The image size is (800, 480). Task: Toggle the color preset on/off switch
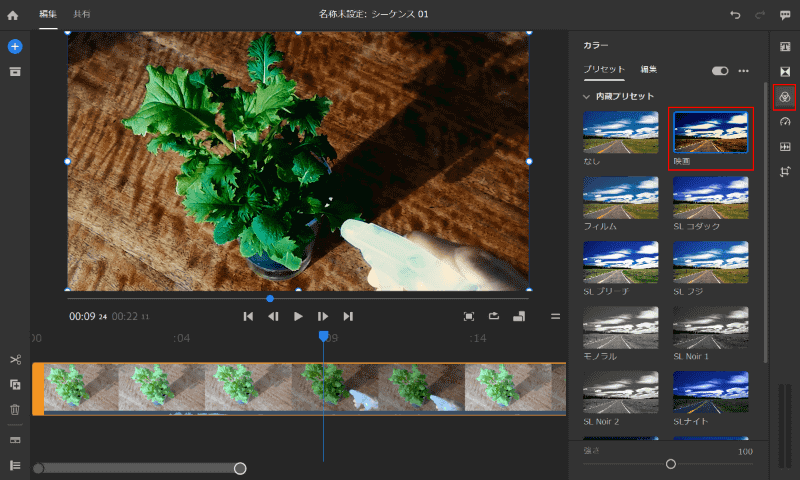(x=720, y=71)
